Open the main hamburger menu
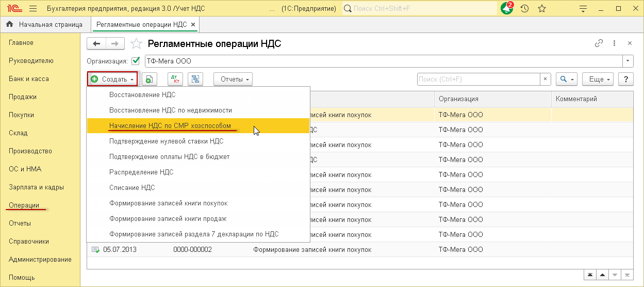This screenshot has height=287, width=644. 33,9
